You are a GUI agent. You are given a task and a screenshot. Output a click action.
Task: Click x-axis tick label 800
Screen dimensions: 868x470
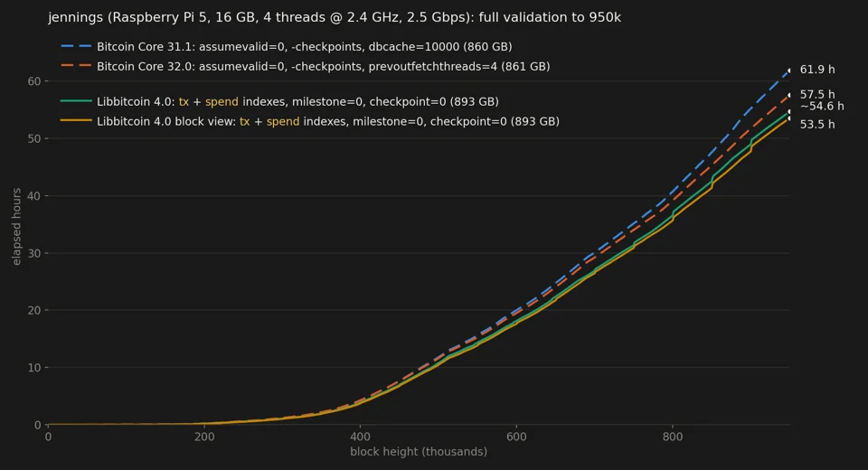[x=673, y=437]
